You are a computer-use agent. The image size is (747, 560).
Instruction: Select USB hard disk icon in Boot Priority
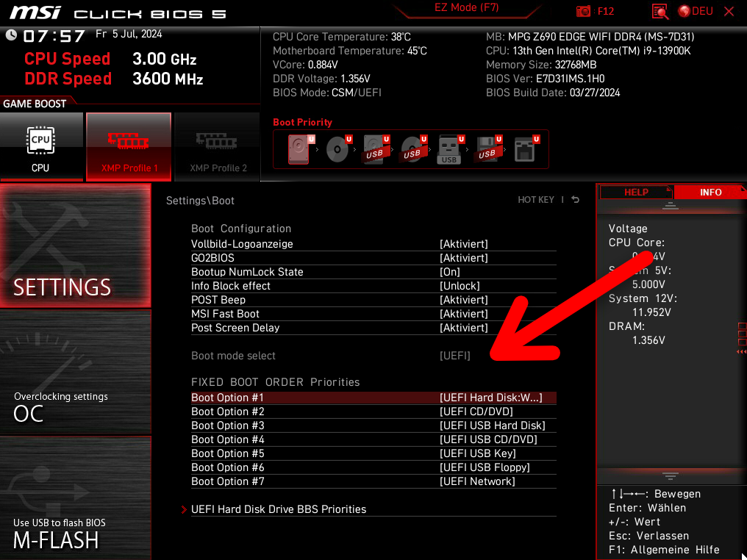(376, 149)
